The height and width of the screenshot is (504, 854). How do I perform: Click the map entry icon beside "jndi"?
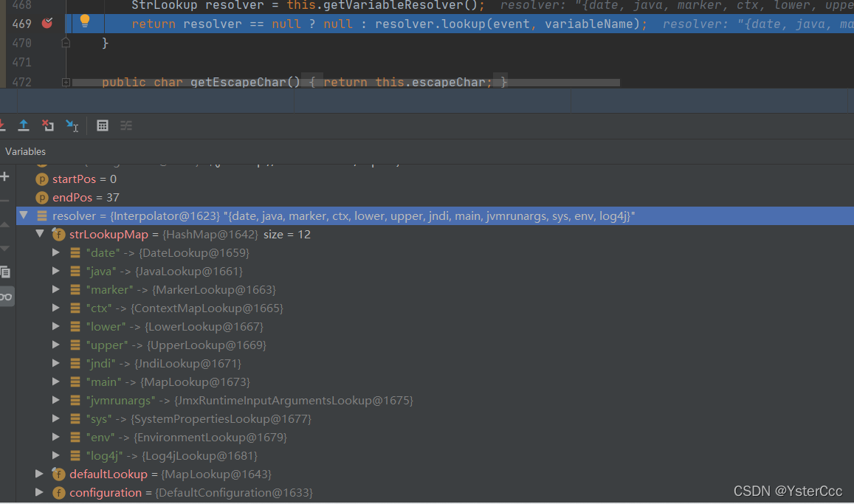pyautogui.click(x=75, y=364)
